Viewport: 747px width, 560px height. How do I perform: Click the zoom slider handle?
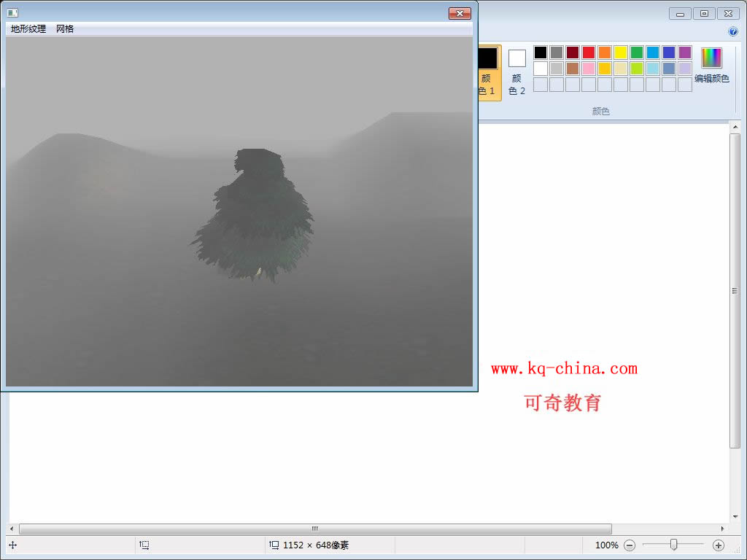click(x=674, y=545)
